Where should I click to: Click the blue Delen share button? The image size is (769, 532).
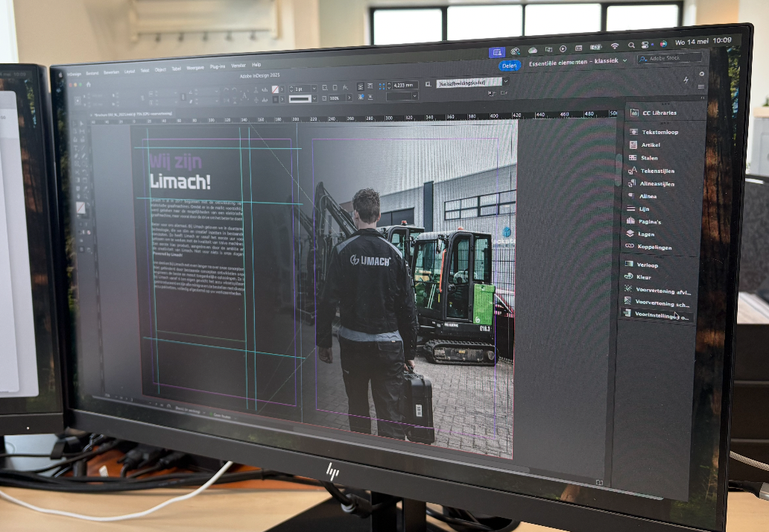(510, 66)
